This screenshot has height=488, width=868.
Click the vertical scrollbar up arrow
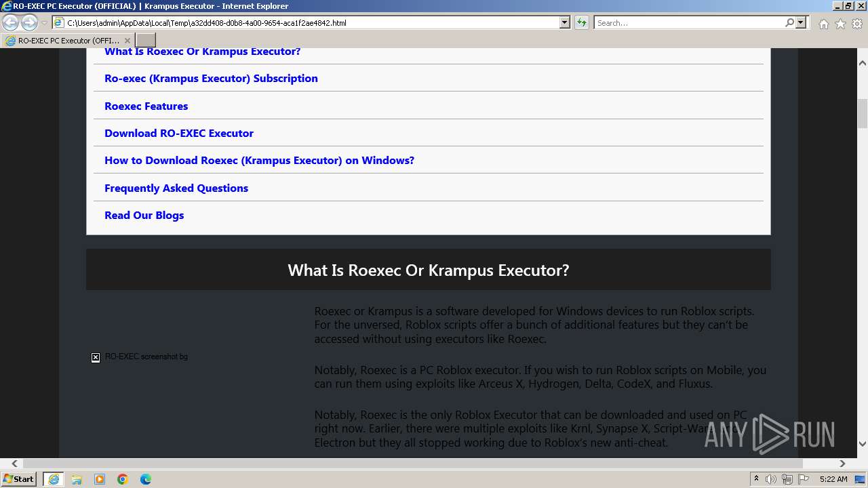863,62
